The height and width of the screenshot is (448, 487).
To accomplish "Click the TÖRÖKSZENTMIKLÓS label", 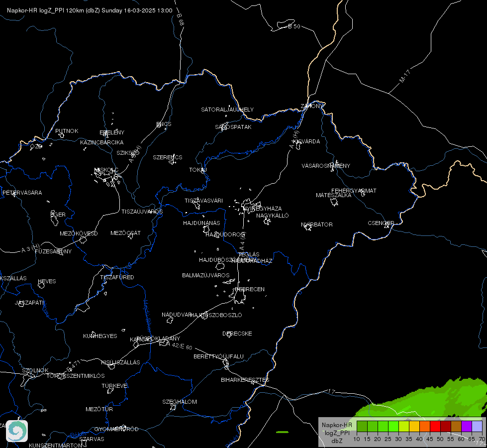I will (76, 376).
